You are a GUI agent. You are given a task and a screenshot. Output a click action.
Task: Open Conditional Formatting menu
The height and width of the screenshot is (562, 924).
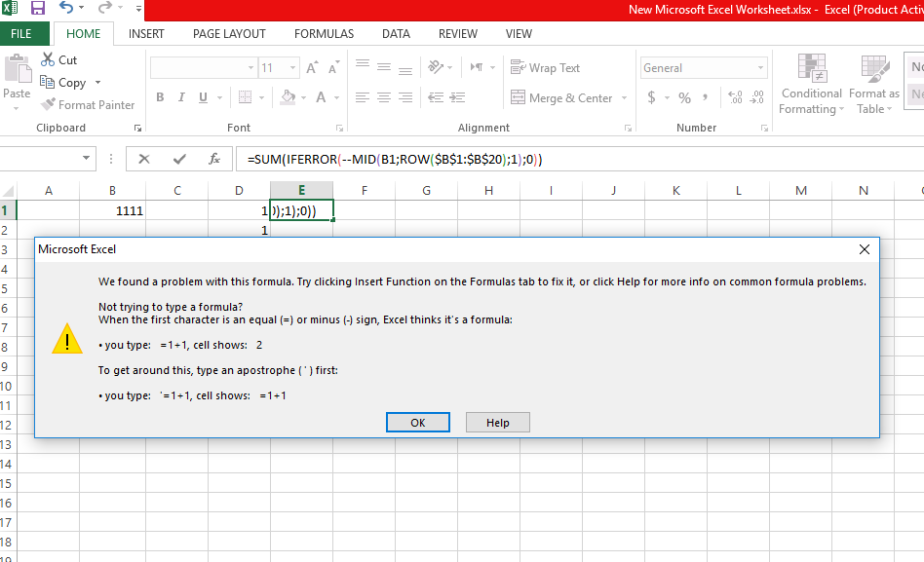pyautogui.click(x=812, y=84)
